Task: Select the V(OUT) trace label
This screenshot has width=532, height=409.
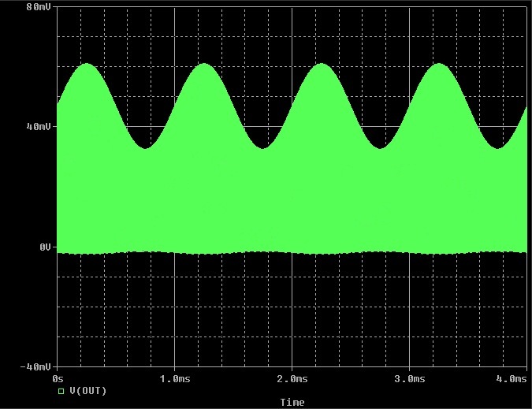Action: click(x=88, y=391)
